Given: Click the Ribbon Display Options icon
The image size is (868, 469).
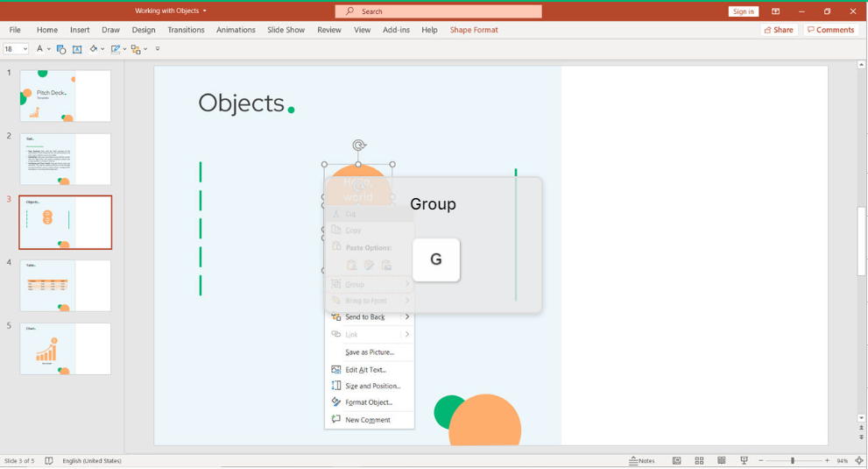Looking at the screenshot, I should tap(775, 11).
